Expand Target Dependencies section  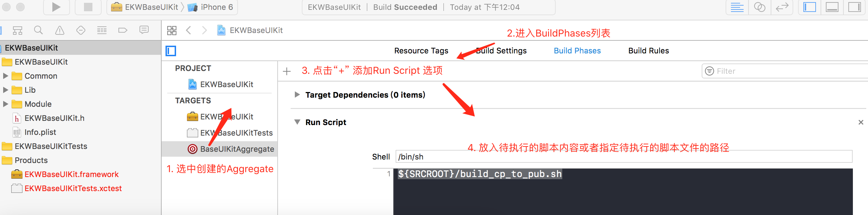coord(297,95)
